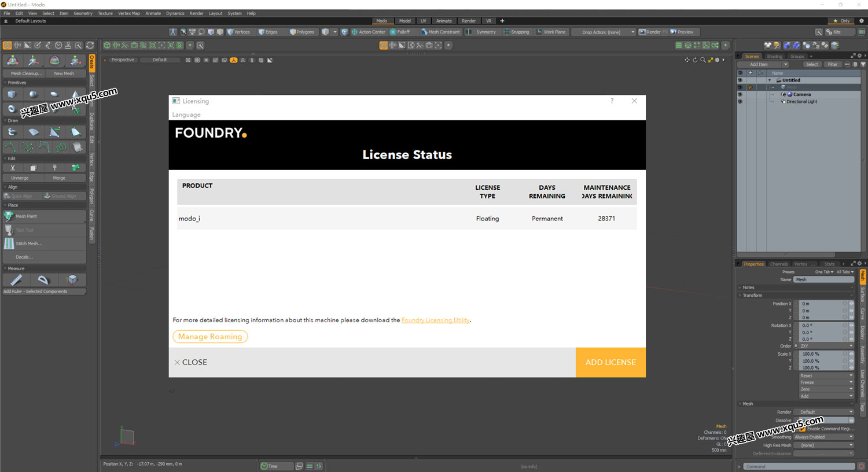Click the viewport pan arrows icon
The height and width of the screenshot is (472, 868).
tap(687, 60)
